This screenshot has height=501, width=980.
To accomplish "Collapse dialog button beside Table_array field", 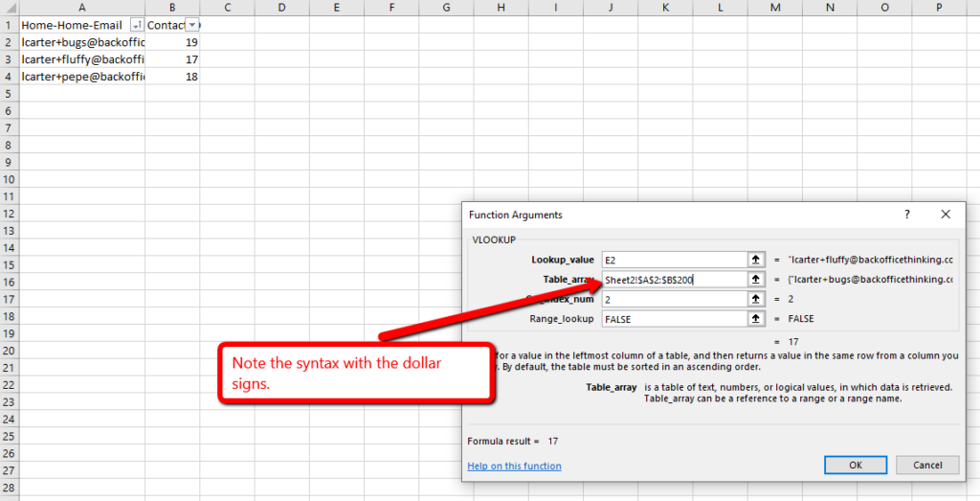I will click(756, 279).
